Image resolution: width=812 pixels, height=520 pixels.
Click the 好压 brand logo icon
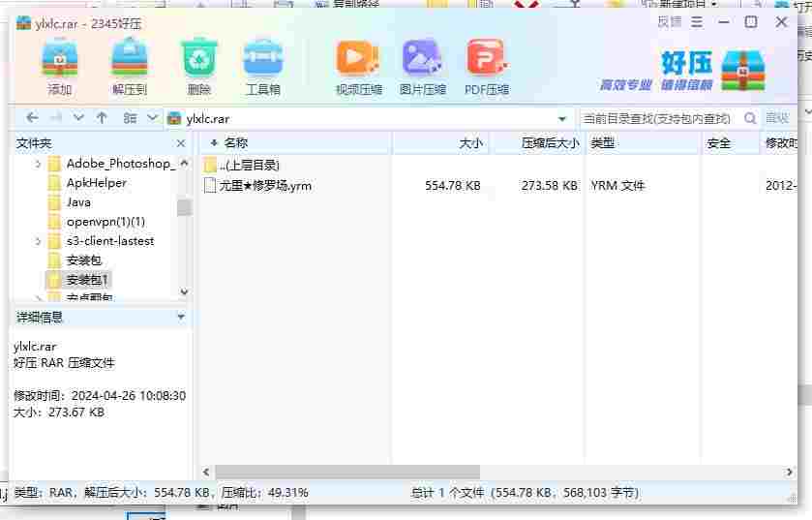(742, 71)
